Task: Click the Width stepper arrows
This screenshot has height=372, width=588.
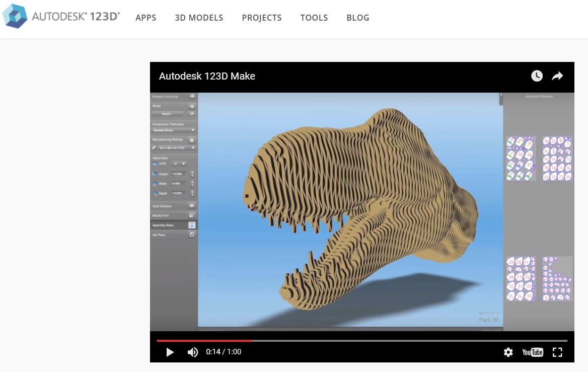Action: coord(192,184)
